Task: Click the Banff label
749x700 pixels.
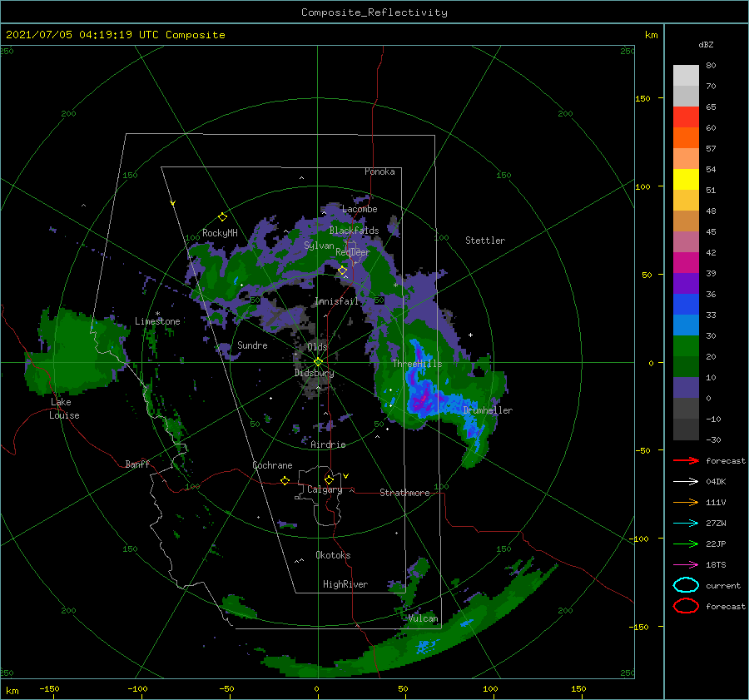Action: point(137,464)
